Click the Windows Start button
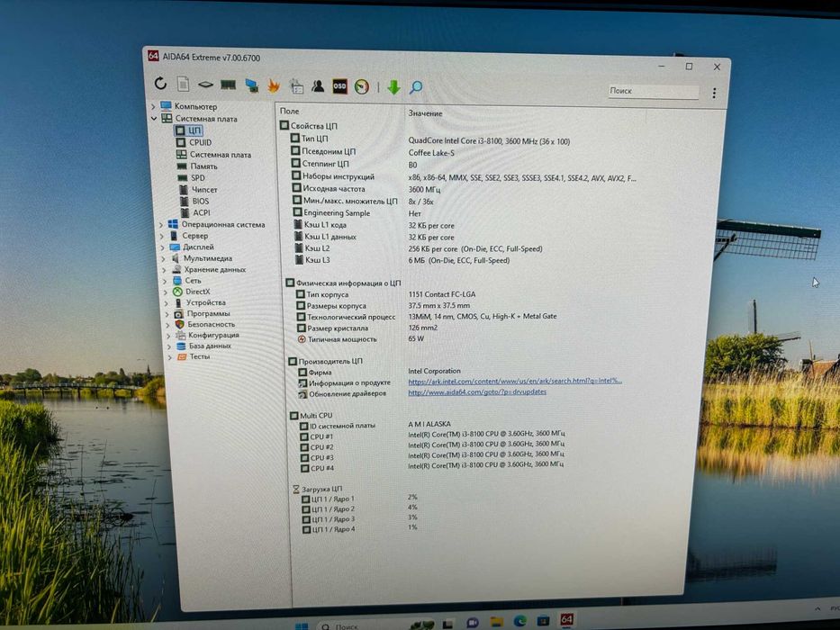This screenshot has width=840, height=630. (302, 625)
